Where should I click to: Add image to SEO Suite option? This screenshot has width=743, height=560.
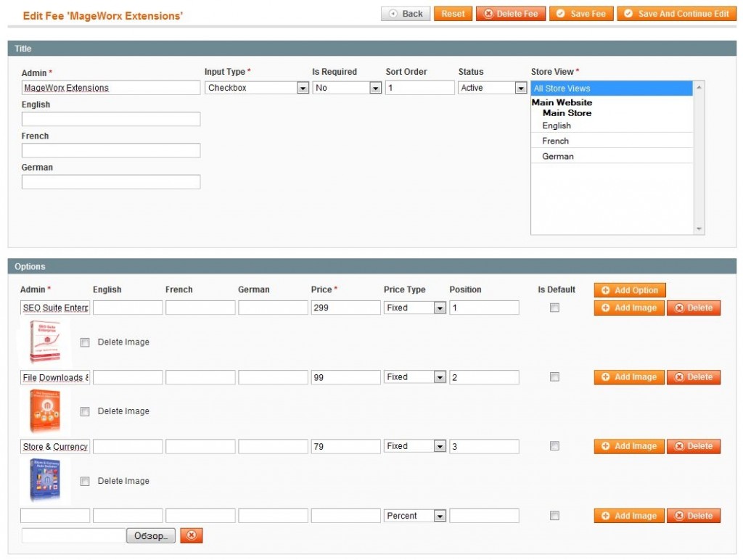(629, 308)
